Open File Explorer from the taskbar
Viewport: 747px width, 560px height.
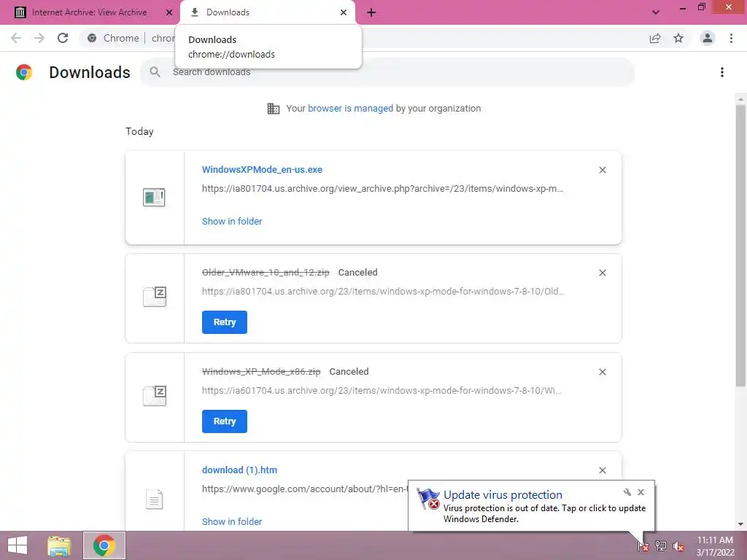pyautogui.click(x=59, y=545)
